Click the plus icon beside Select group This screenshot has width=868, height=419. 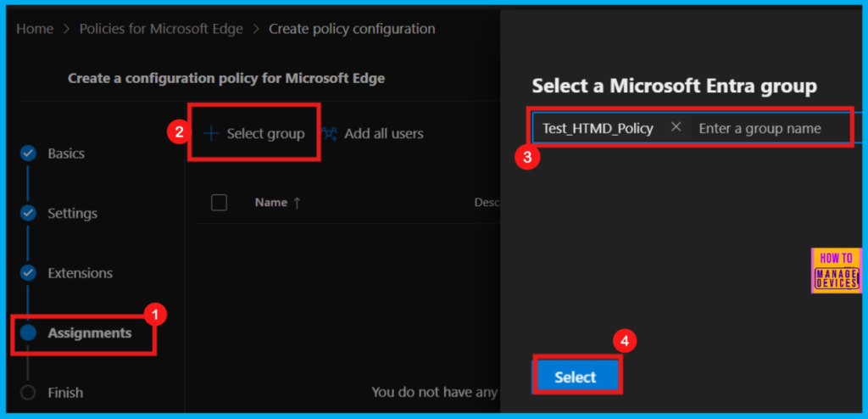pos(211,133)
